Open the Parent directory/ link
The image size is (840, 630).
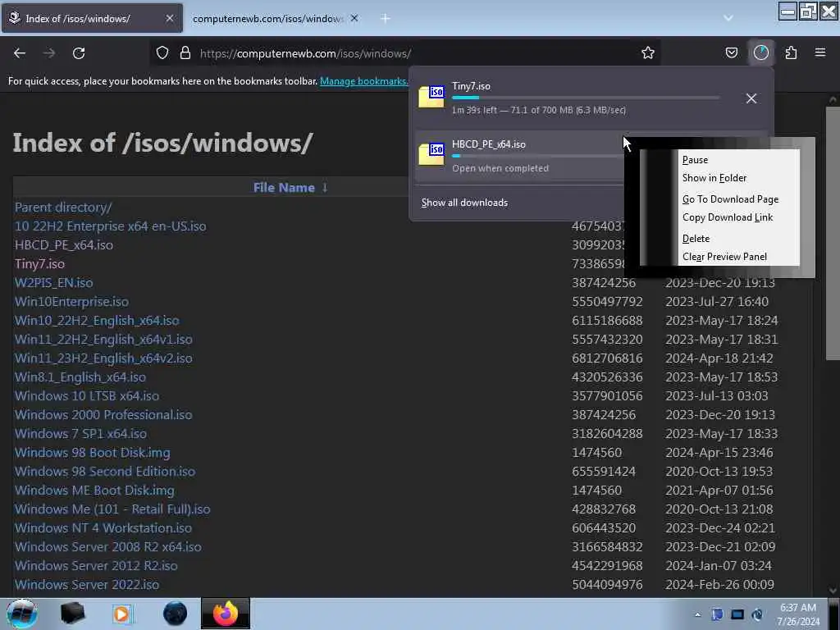coord(63,208)
